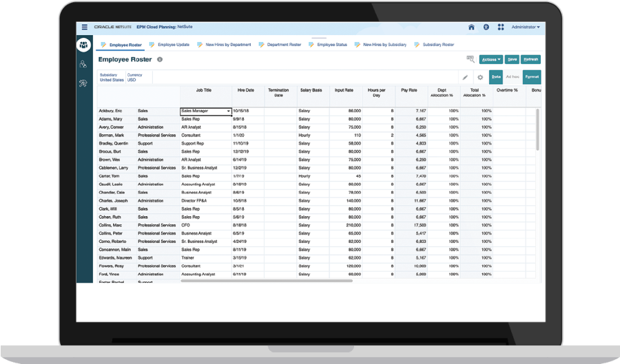Click the form search magnifier icon
Viewport: 620px width, 364px height.
coord(470,59)
